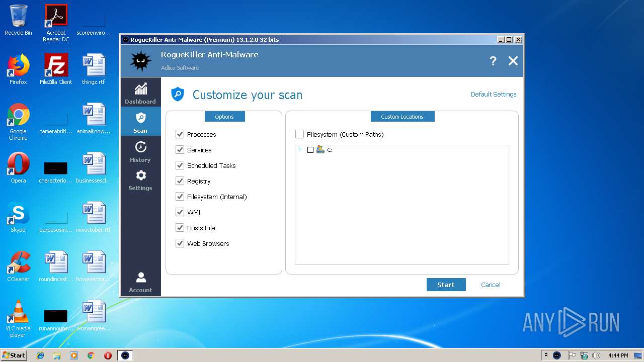Enable Filesystem (Custom Paths) checkbox
This screenshot has height=362, width=644.
point(299,134)
